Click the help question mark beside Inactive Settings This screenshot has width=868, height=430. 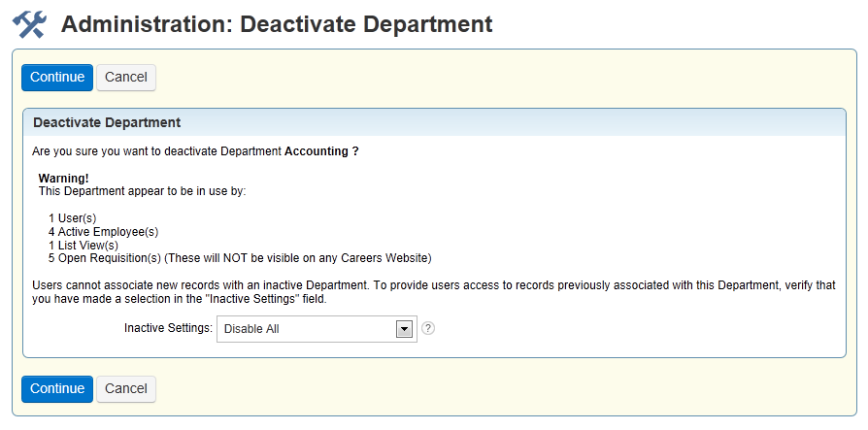tap(428, 328)
